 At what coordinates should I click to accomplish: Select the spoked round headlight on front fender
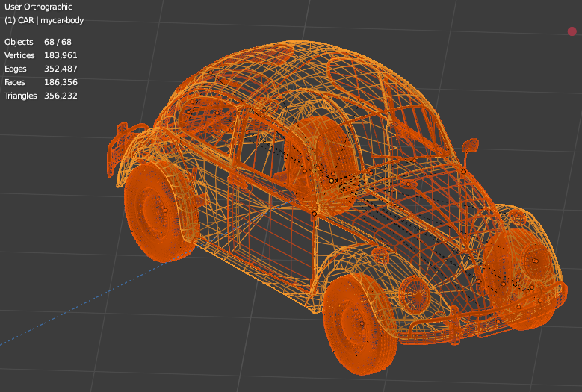(414, 295)
